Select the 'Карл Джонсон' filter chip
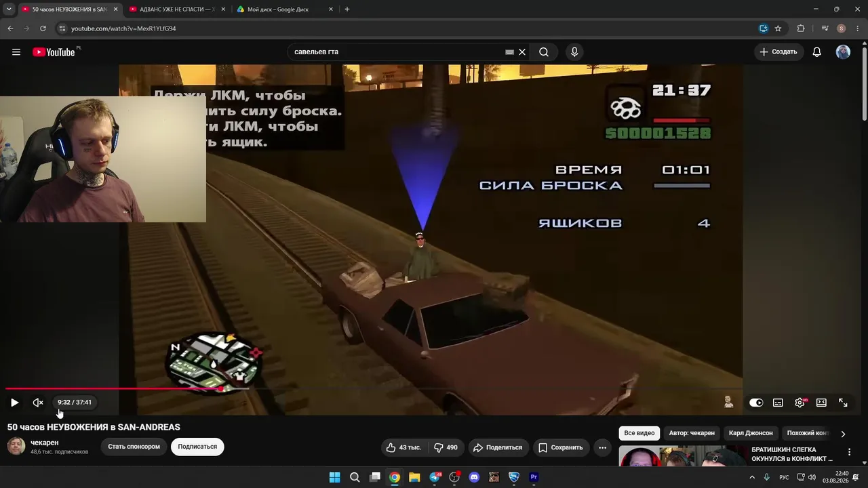The image size is (868, 488). click(751, 433)
